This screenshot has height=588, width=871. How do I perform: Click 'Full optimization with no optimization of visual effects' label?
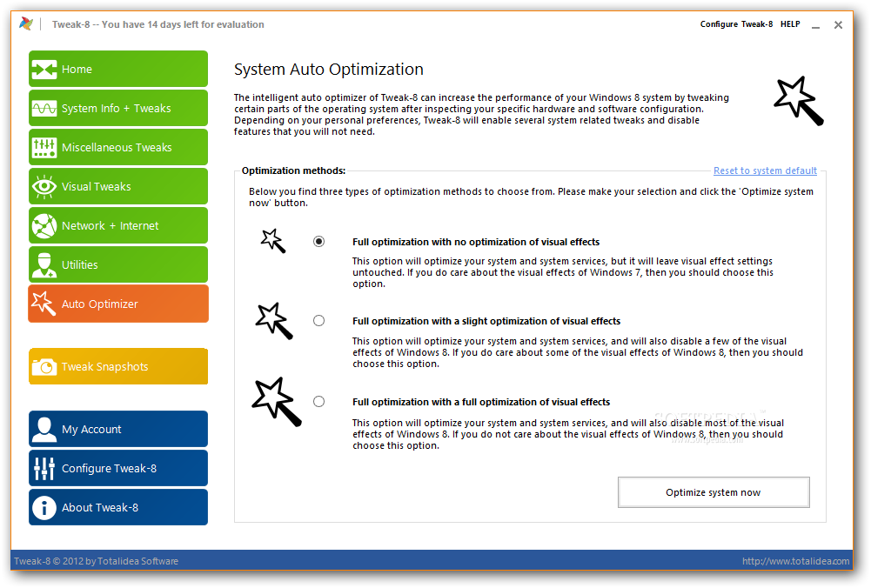point(476,242)
